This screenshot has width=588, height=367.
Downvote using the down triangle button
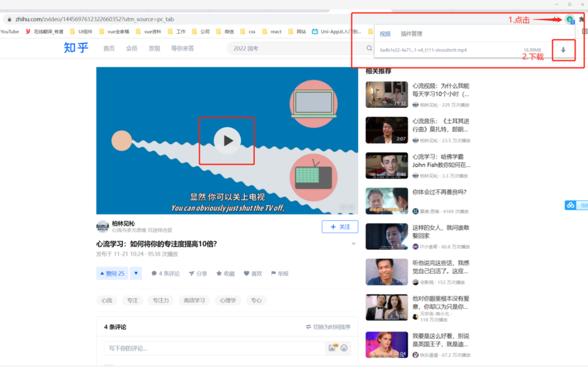tap(136, 273)
